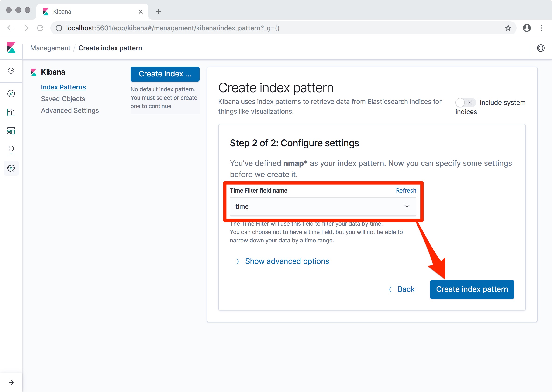Viewport: 552px width, 392px height.
Task: Click the Create index pattern button
Action: tap(472, 289)
